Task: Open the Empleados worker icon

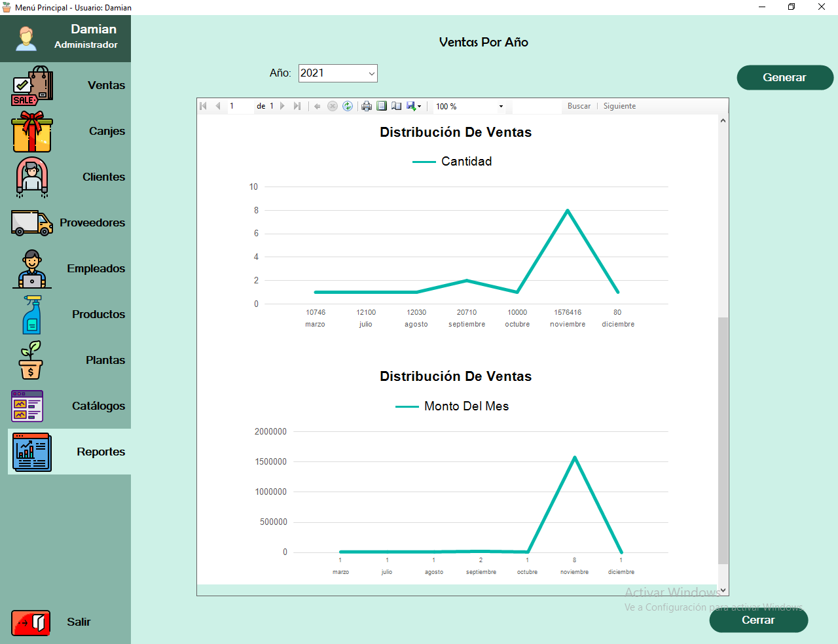Action: [x=32, y=269]
